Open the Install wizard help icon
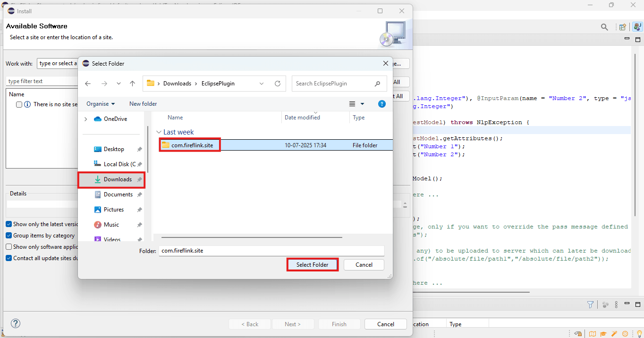 [x=16, y=324]
